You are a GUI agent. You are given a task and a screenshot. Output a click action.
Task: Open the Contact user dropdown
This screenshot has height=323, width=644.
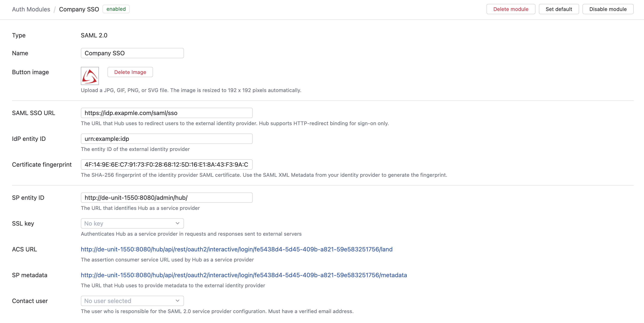pyautogui.click(x=132, y=301)
